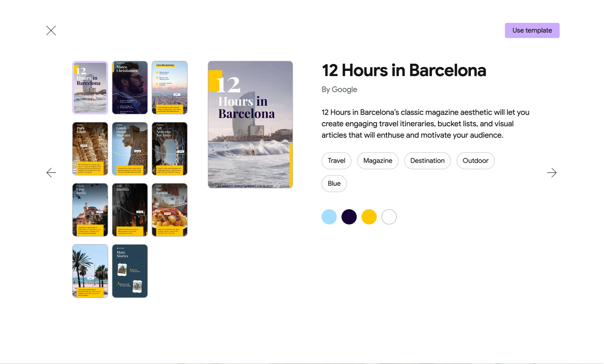Screen dimensions: 604x364
Task: Click the Use template button
Action: 532,30
